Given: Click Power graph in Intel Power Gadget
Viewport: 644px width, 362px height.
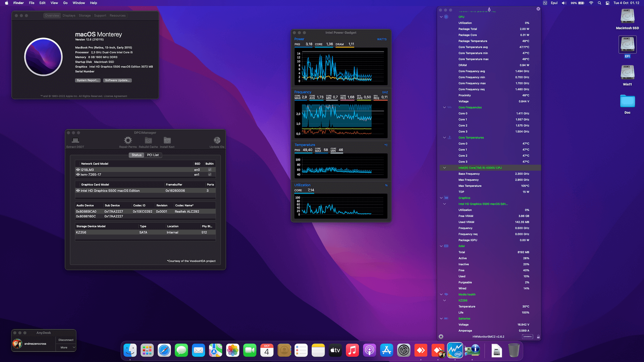Looking at the screenshot, I should 341,66.
